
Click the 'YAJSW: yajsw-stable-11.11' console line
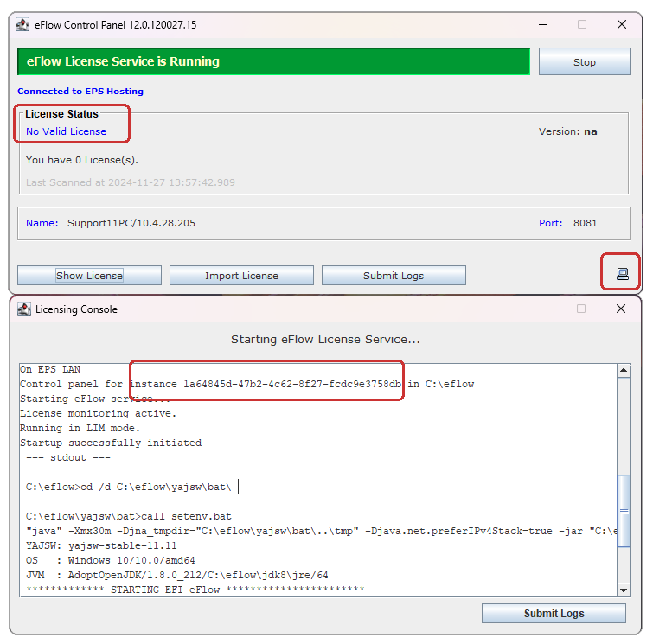coord(101,545)
